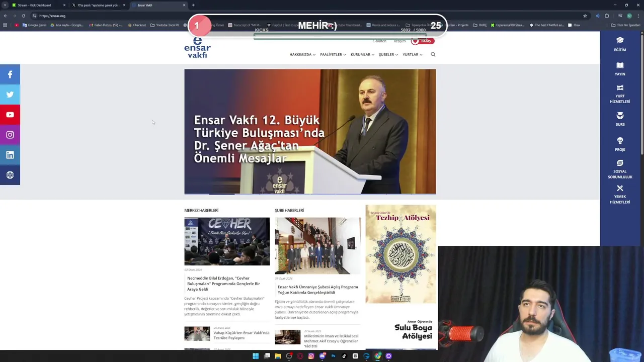Image resolution: width=644 pixels, height=362 pixels.
Task: Open File Explorer from the taskbar
Action: tap(278, 356)
